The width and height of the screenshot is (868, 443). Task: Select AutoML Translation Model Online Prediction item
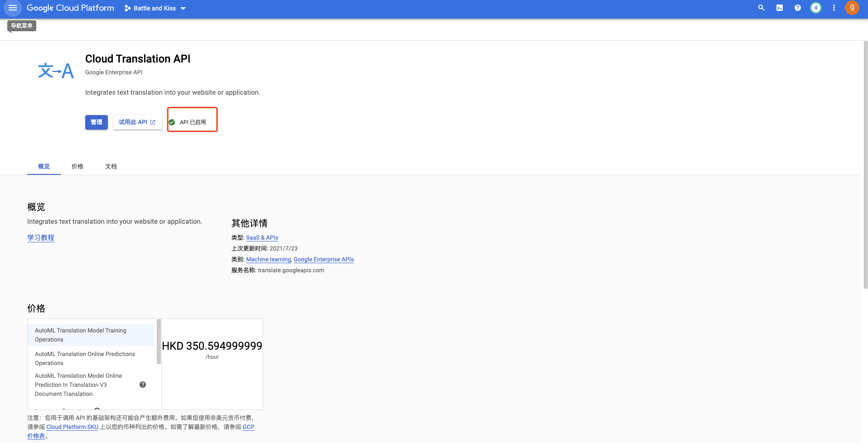[x=91, y=385]
